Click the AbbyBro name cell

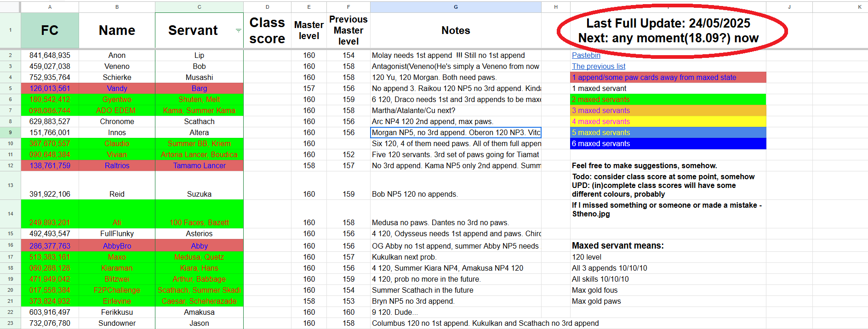point(117,246)
